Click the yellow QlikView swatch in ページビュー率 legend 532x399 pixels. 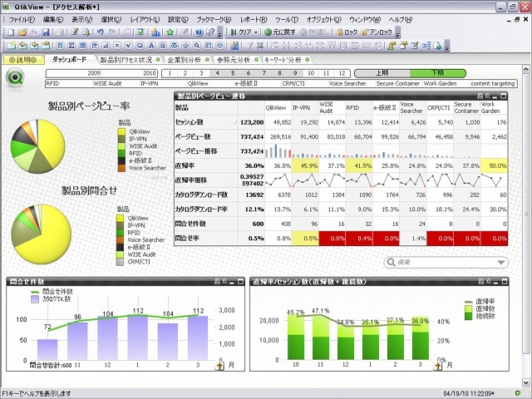121,131
